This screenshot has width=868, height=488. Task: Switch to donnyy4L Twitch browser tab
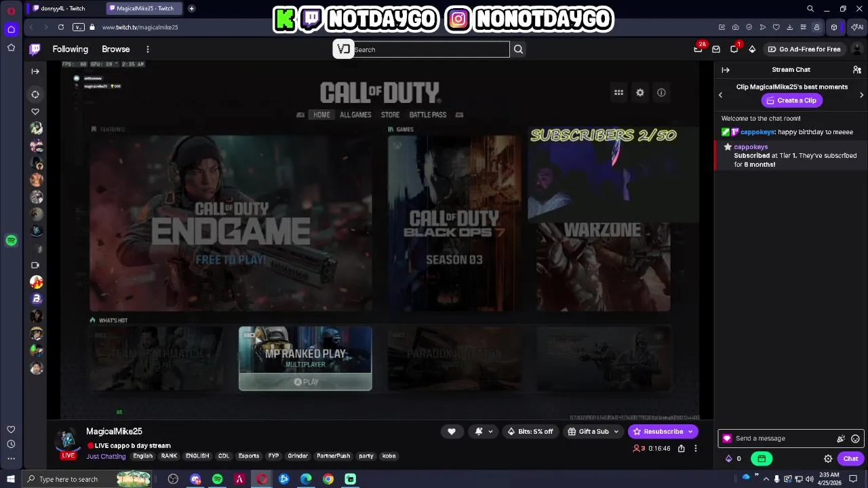(63, 8)
